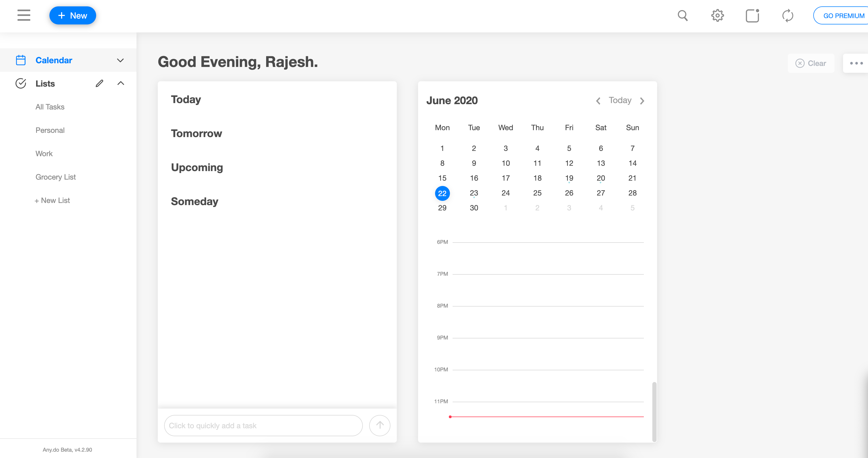The image size is (868, 458).
Task: Select June 29 on calendar
Action: pyautogui.click(x=442, y=208)
